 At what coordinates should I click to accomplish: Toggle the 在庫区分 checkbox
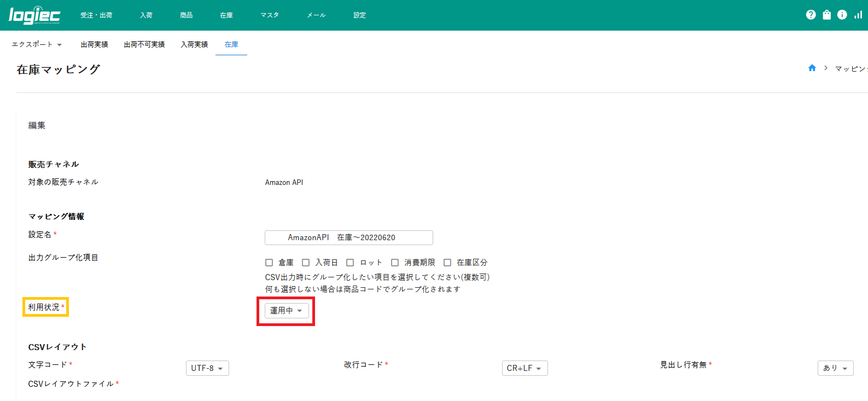pyautogui.click(x=447, y=263)
